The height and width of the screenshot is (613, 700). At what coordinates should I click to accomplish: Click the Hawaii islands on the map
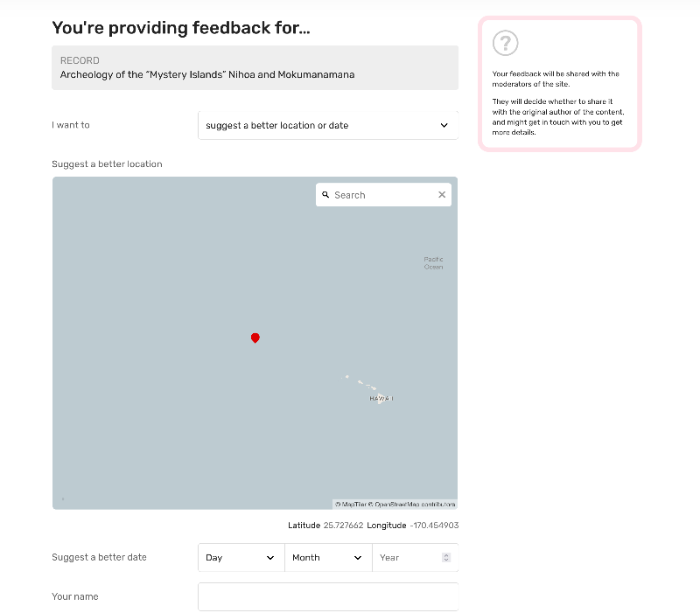point(367,389)
